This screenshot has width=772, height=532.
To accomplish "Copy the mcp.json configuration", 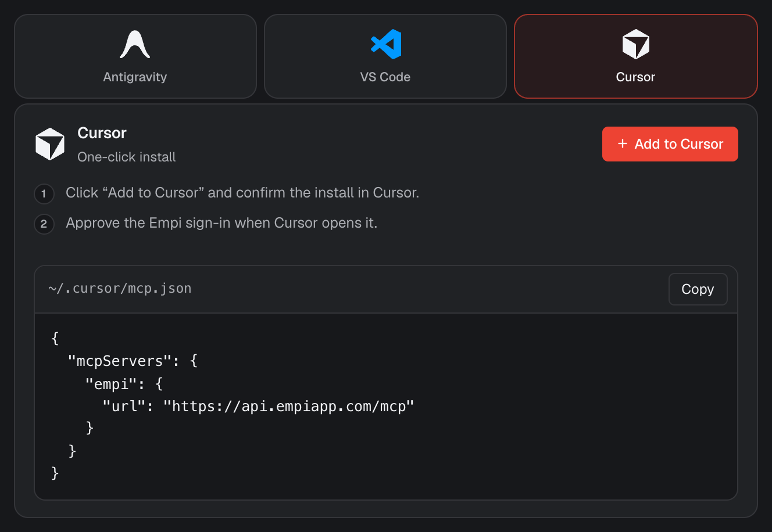I will click(x=698, y=289).
